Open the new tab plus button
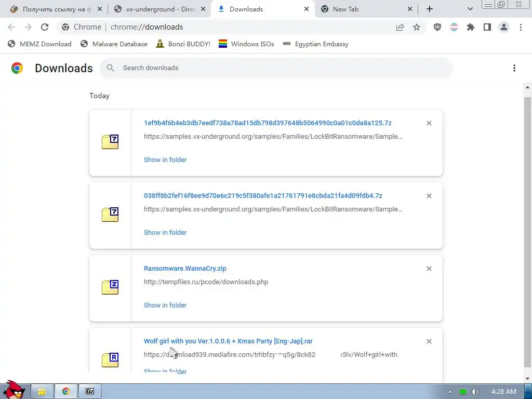 [430, 9]
